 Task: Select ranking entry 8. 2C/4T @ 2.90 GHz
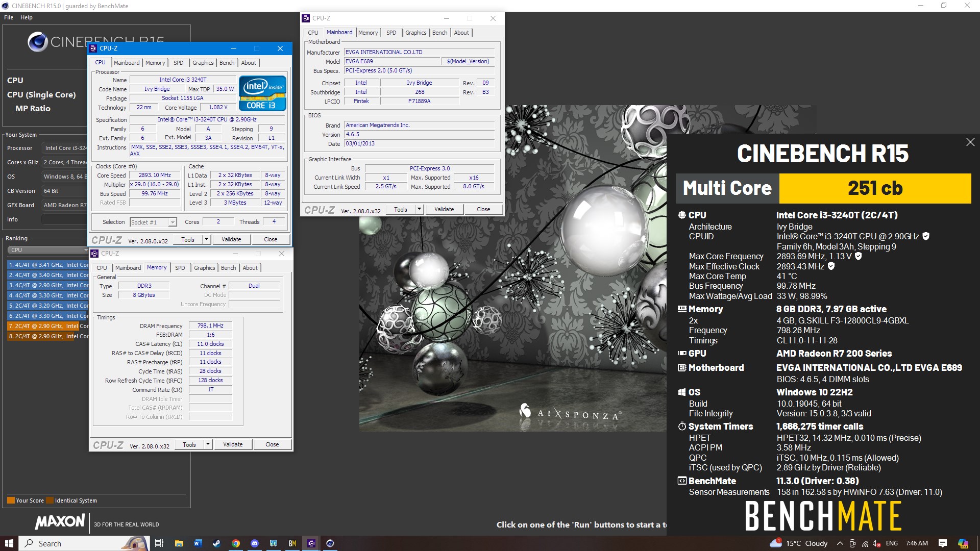(x=48, y=336)
